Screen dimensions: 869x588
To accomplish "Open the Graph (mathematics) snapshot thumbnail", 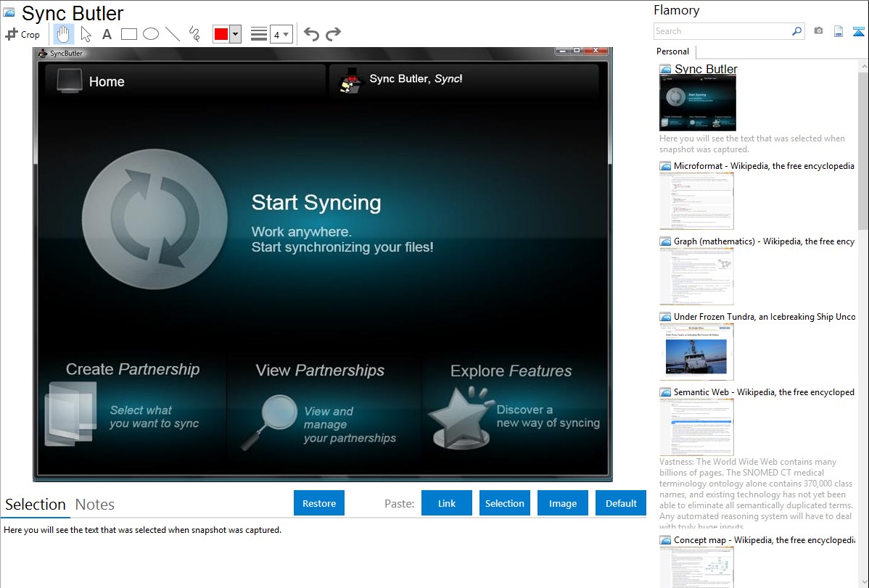I will [x=696, y=276].
